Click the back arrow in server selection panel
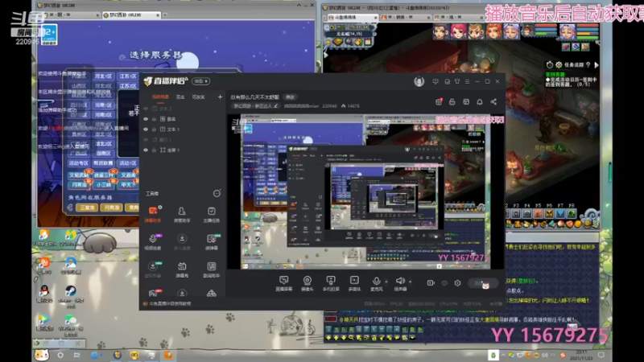 [x=70, y=208]
